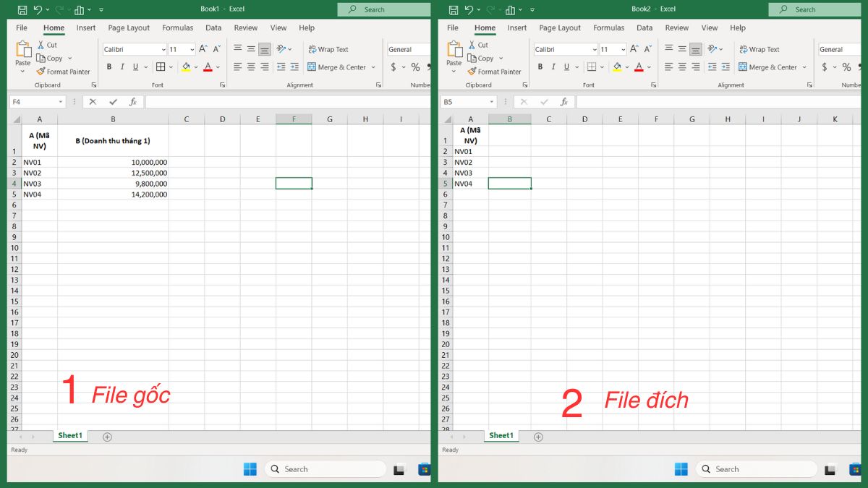Image resolution: width=868 pixels, height=488 pixels.
Task: Apply yellow Fill Color in Book2
Action: click(617, 67)
